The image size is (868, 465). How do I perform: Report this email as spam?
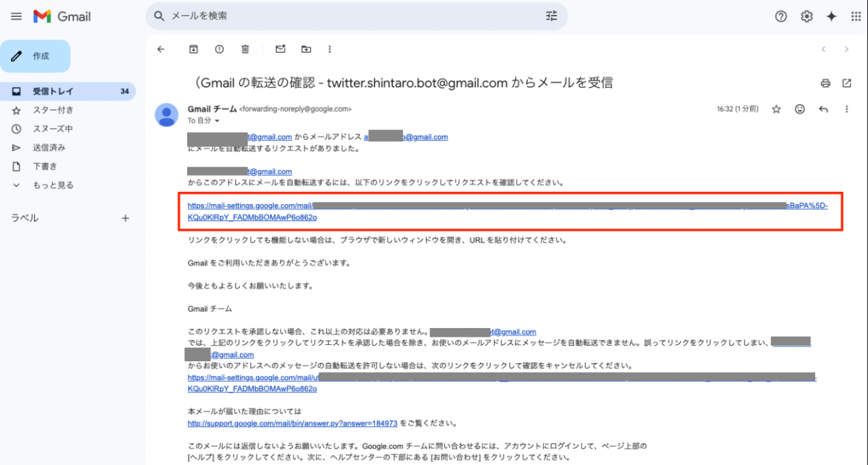coord(219,49)
